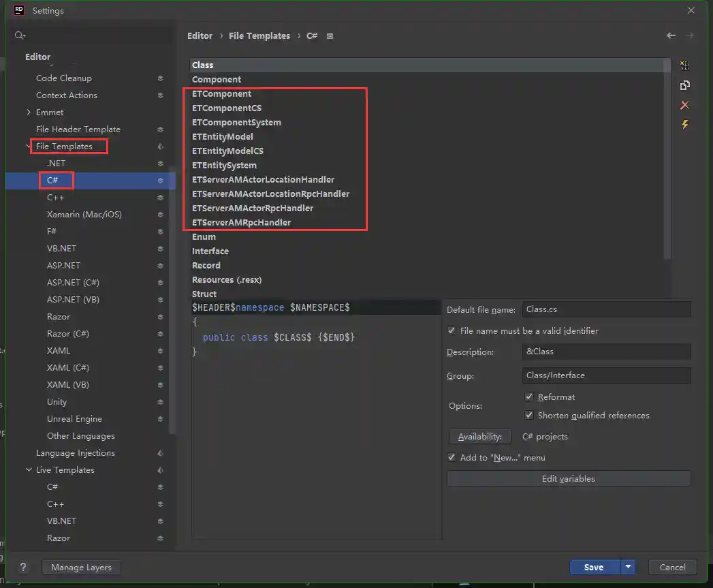Click the layer icon beside Code Cleanup

[160, 78]
